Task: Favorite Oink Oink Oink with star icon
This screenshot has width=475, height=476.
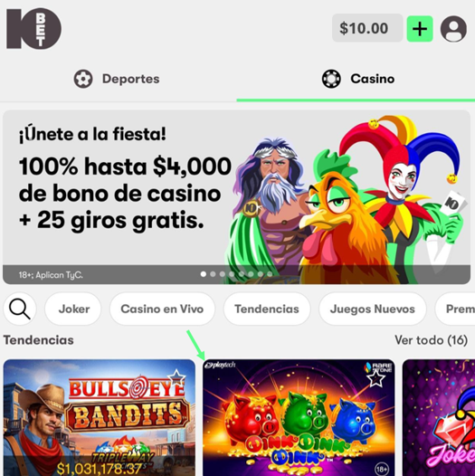Action: click(x=375, y=378)
